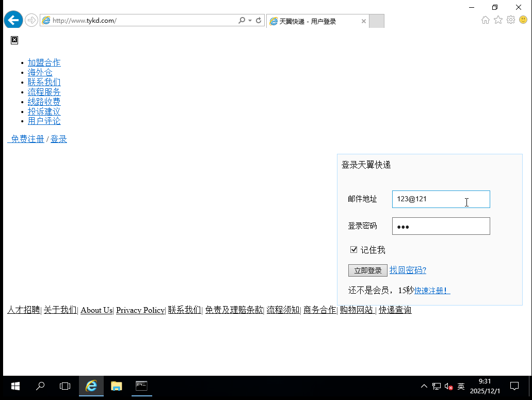Click the back navigation arrow
Screen dimensions: 532x400
coord(13,20)
